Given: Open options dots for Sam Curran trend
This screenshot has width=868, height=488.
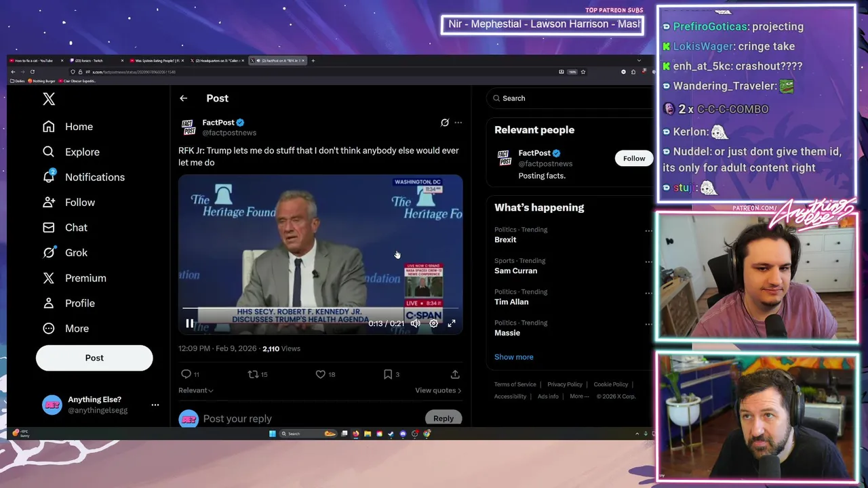Looking at the screenshot, I should click(x=648, y=262).
